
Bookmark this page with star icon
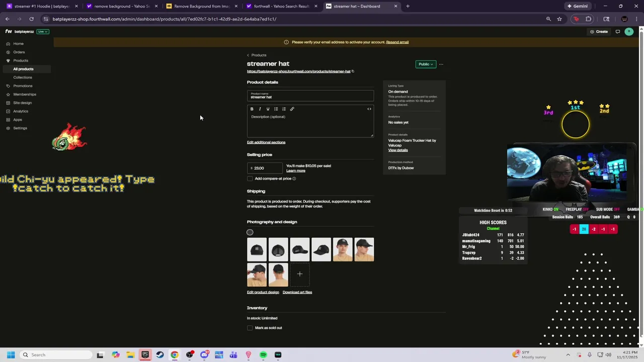tap(559, 19)
